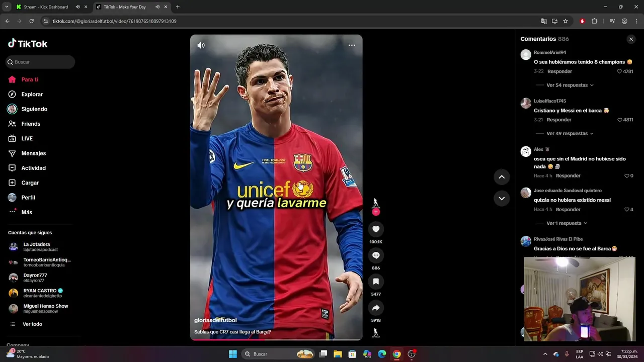
Task: Open File Explorer from taskbar
Action: coord(338,354)
